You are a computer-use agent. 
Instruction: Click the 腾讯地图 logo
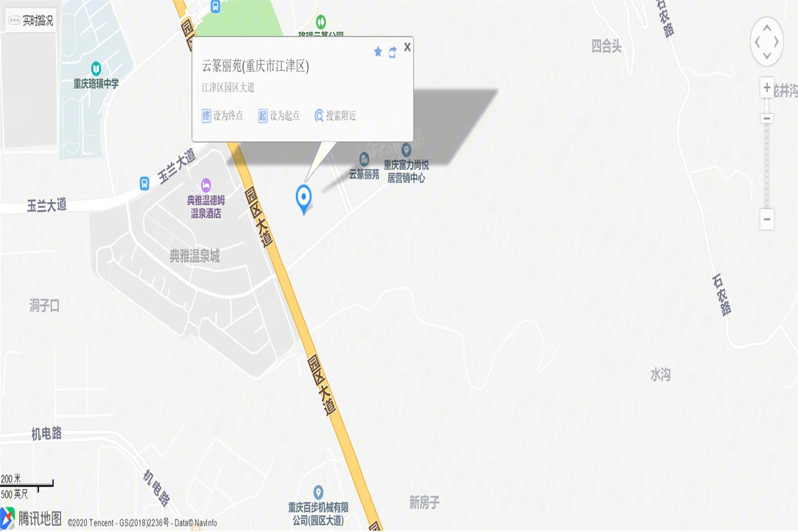pyautogui.click(x=32, y=518)
